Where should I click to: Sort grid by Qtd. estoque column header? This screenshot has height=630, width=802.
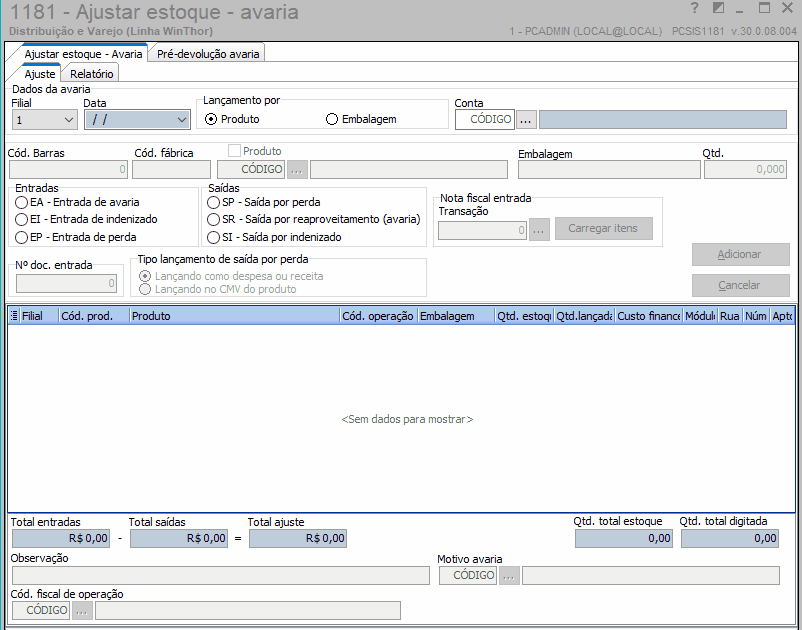tap(524, 316)
